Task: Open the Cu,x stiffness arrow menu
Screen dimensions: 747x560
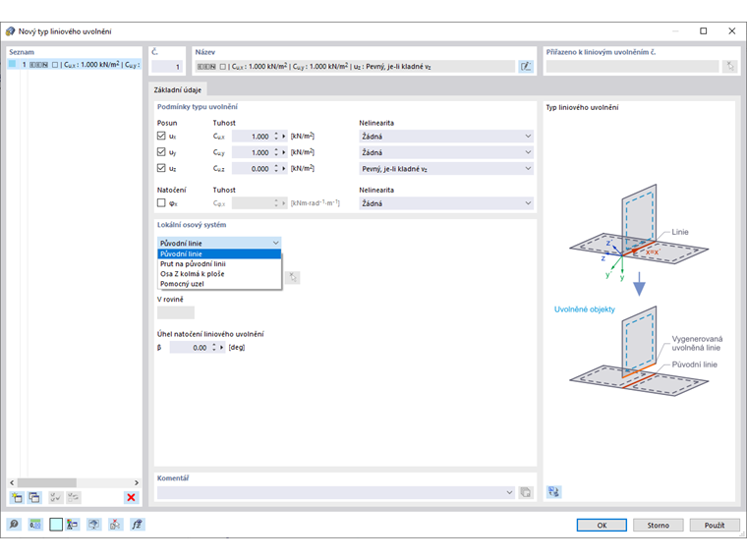Action: (x=284, y=137)
